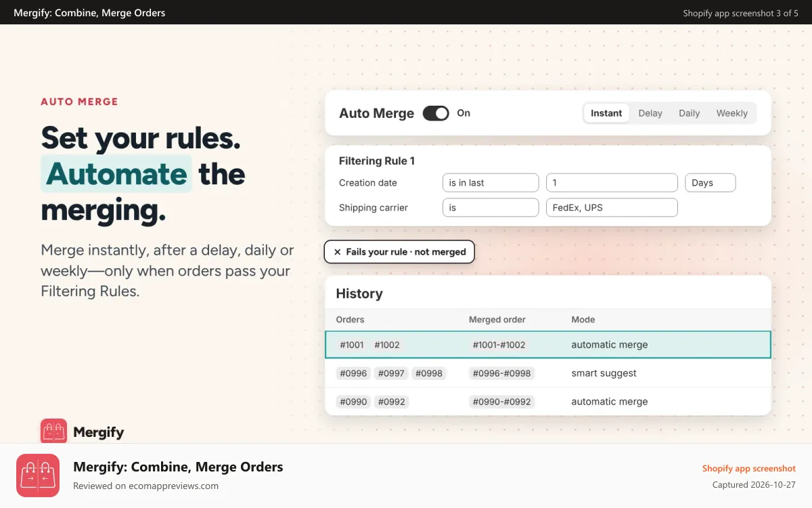Click the Merged order column header
This screenshot has width=812, height=508.
coord(497,320)
